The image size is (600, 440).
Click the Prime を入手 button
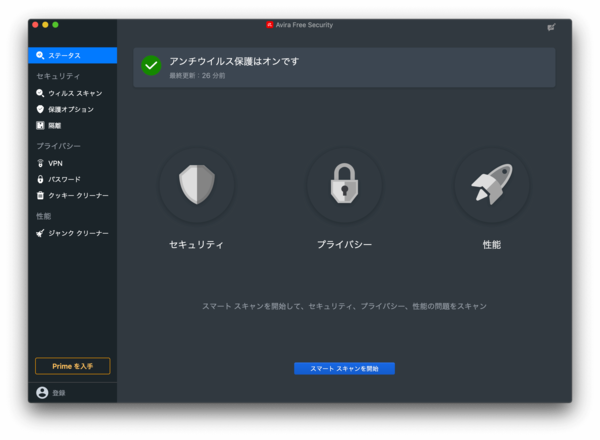[x=72, y=366]
